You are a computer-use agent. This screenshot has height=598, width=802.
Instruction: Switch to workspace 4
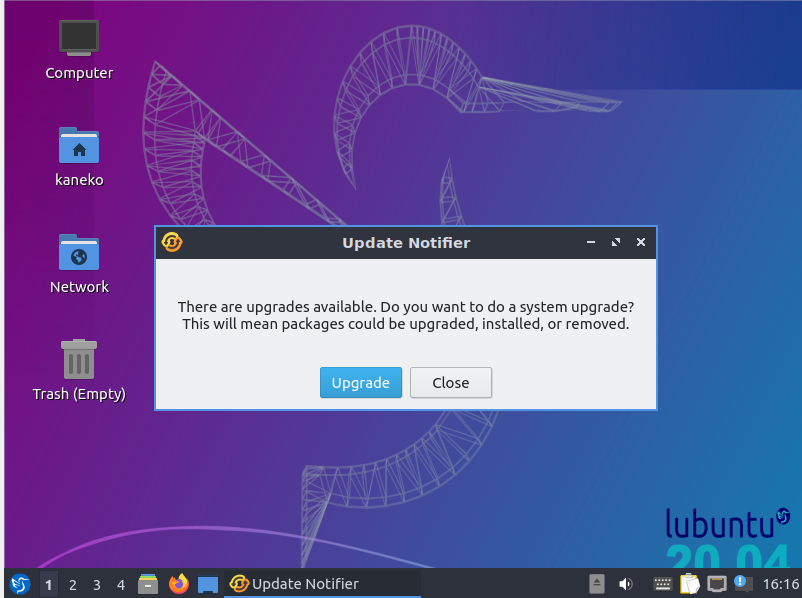click(x=121, y=584)
